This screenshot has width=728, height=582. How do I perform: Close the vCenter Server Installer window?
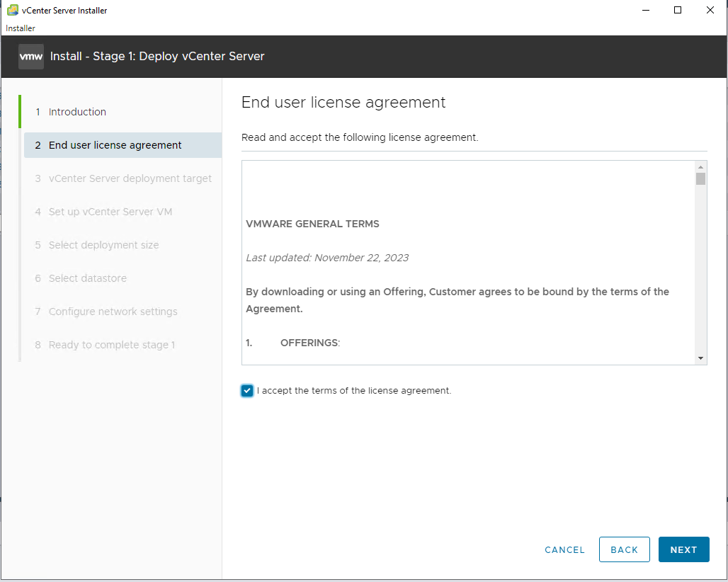click(x=710, y=10)
